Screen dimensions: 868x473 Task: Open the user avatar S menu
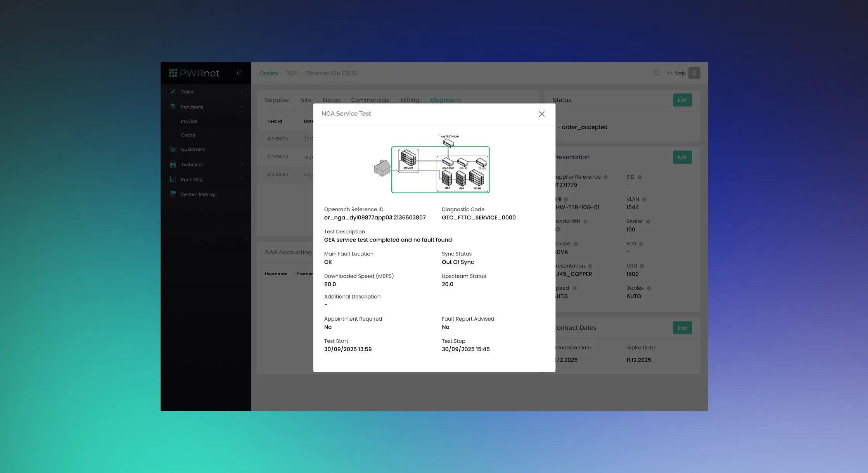click(x=694, y=73)
